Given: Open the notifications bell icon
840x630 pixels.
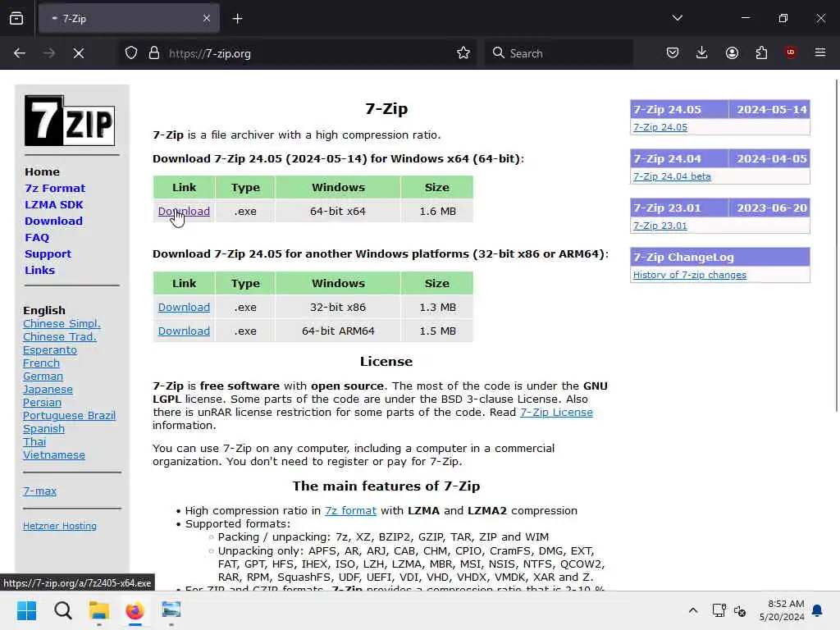Looking at the screenshot, I should pos(818,610).
